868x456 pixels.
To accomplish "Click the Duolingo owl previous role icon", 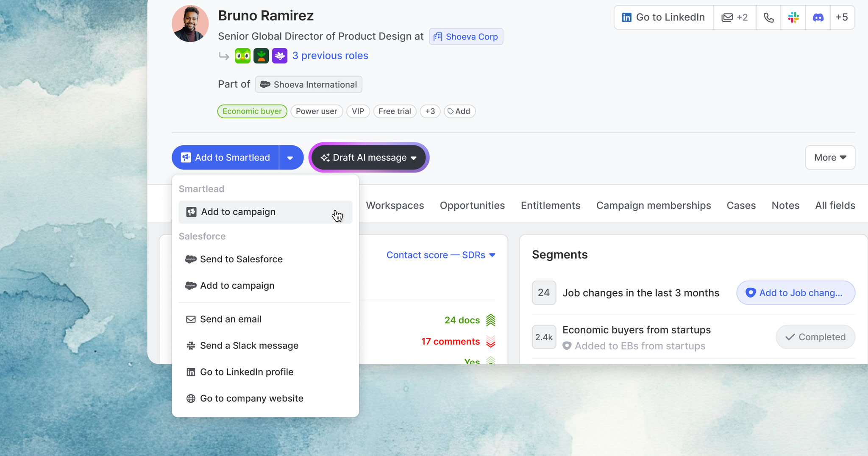I will point(242,56).
